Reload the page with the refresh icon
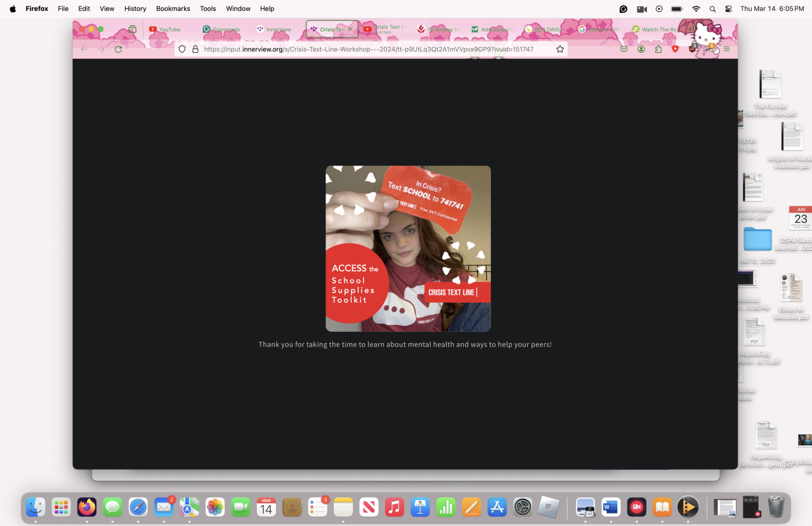Image resolution: width=812 pixels, height=526 pixels. pyautogui.click(x=118, y=49)
